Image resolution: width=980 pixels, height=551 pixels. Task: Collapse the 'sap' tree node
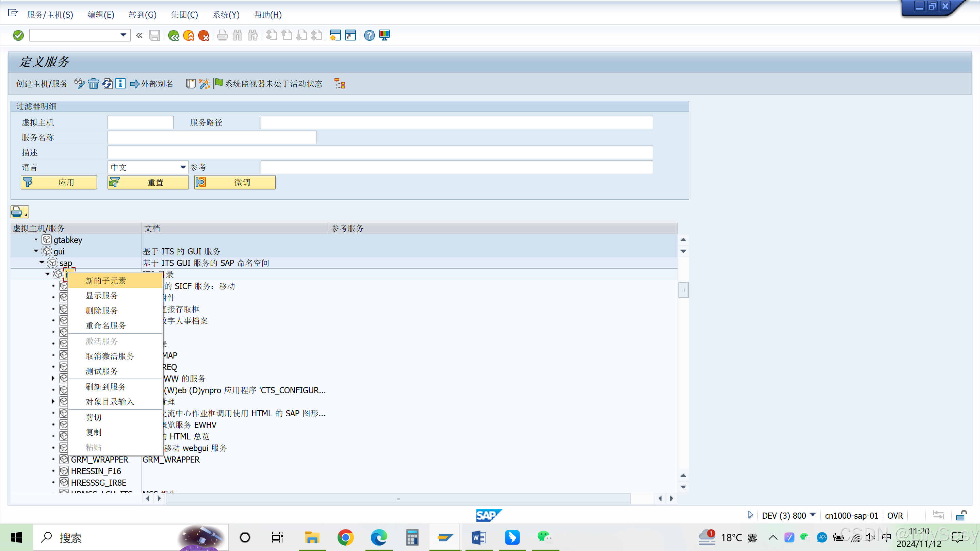(x=42, y=262)
